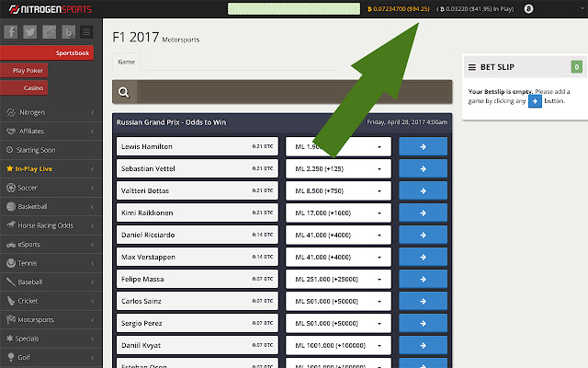588x368 pixels.
Task: Click the eSports controller icon in sidebar
Action: tap(11, 245)
